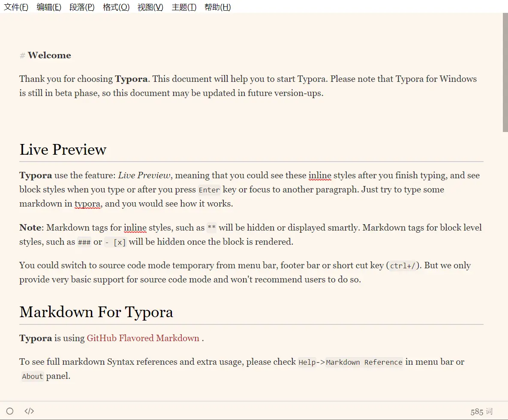
Task: Click the inline code ** in Note paragraph
Action: pyautogui.click(x=211, y=228)
